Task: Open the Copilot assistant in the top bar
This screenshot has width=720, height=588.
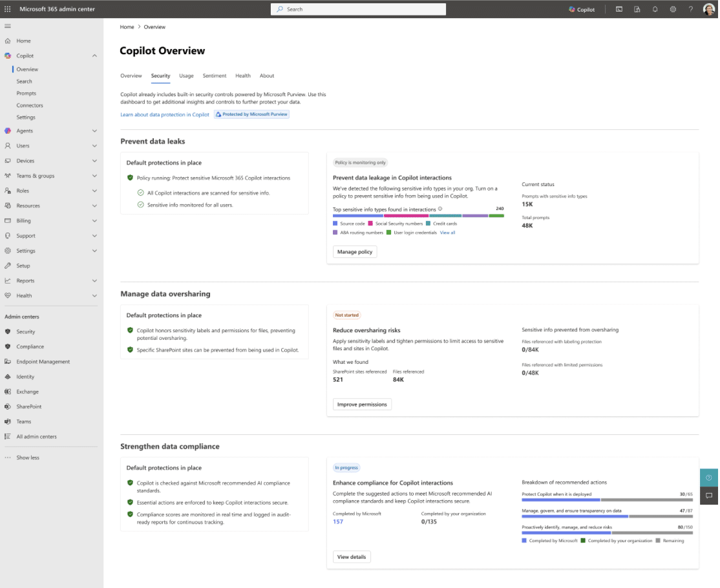Action: click(580, 9)
